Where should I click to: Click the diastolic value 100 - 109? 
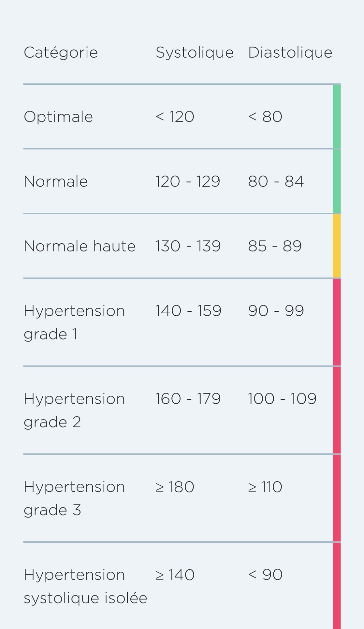(282, 399)
